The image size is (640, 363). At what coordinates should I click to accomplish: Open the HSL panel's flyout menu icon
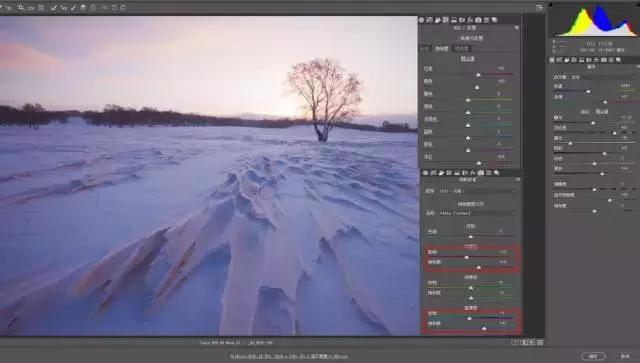click(517, 27)
